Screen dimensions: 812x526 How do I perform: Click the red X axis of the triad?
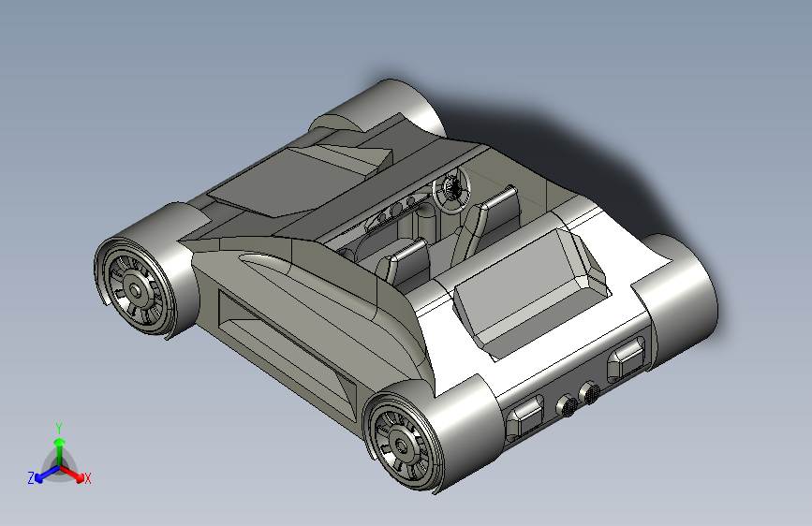[71, 474]
